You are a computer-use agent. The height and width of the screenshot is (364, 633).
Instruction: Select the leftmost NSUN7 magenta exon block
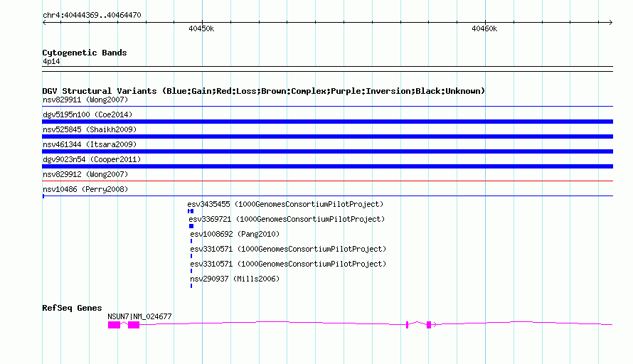coord(114,325)
